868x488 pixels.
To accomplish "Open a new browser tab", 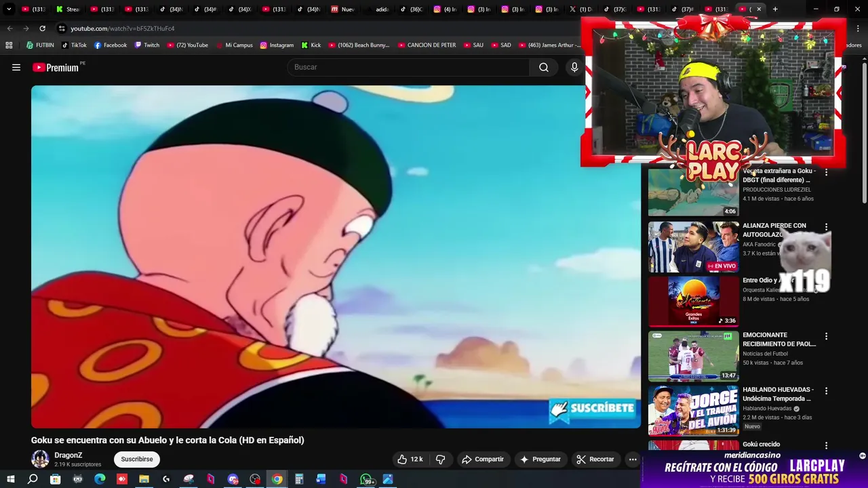I will (775, 9).
